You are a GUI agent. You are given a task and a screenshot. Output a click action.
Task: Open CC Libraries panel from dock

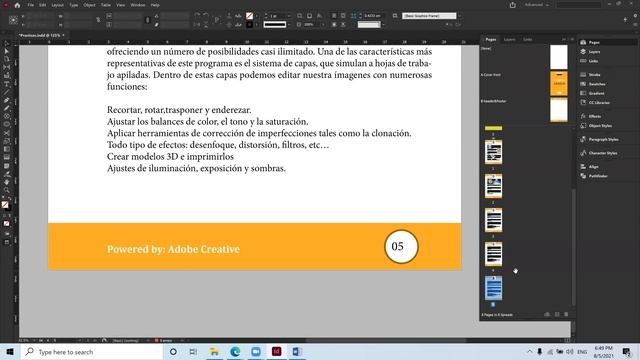coord(599,103)
